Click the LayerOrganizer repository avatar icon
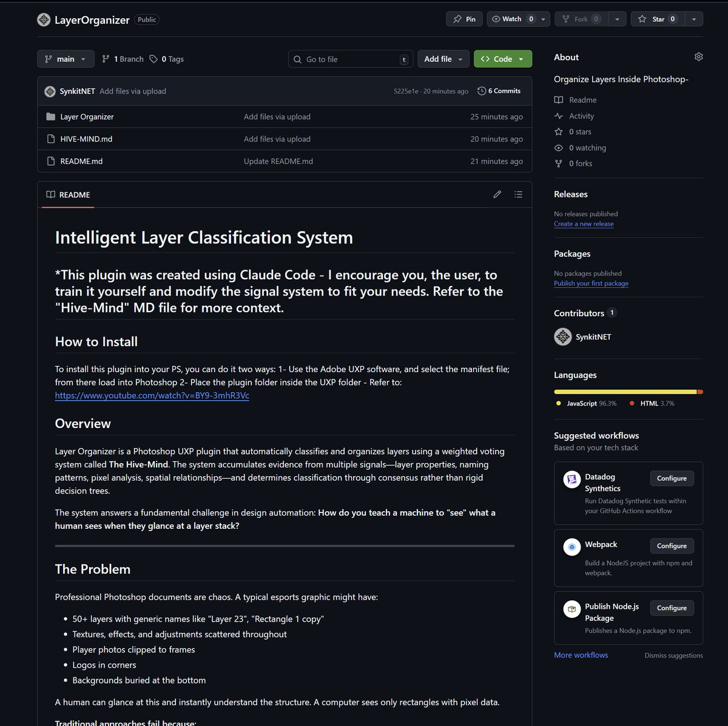 coord(44,20)
